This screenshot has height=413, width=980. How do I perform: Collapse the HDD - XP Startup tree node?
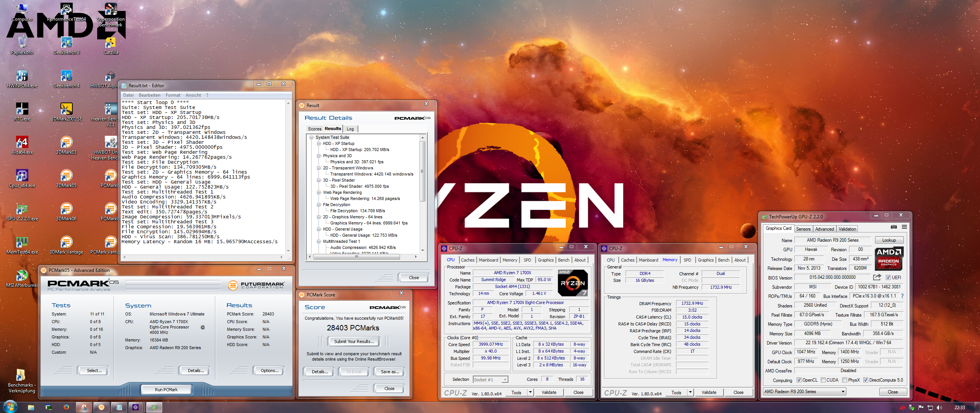click(x=318, y=143)
